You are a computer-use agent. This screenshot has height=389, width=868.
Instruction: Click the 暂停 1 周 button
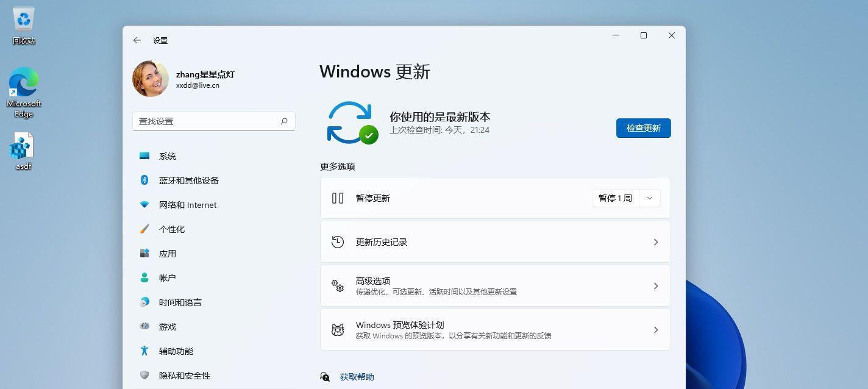click(615, 198)
